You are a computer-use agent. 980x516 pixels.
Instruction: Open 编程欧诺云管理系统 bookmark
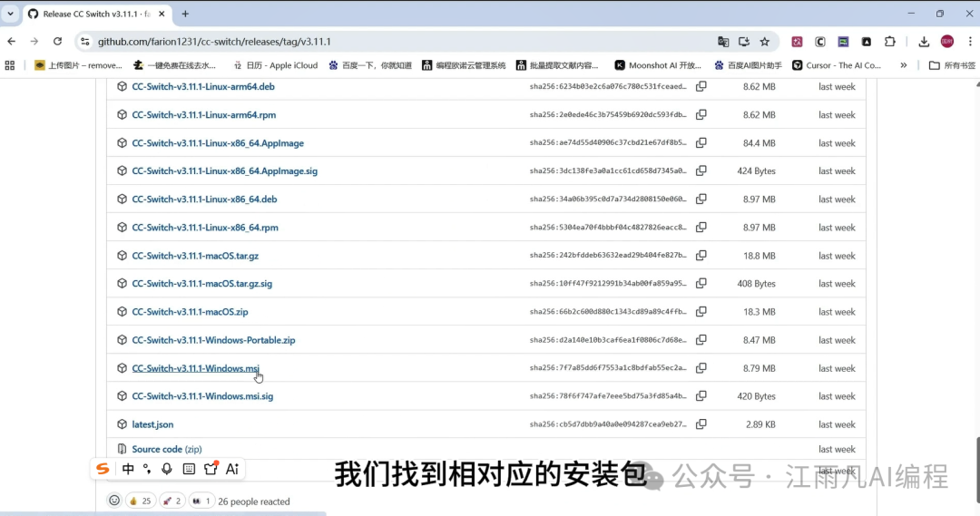[x=464, y=65]
